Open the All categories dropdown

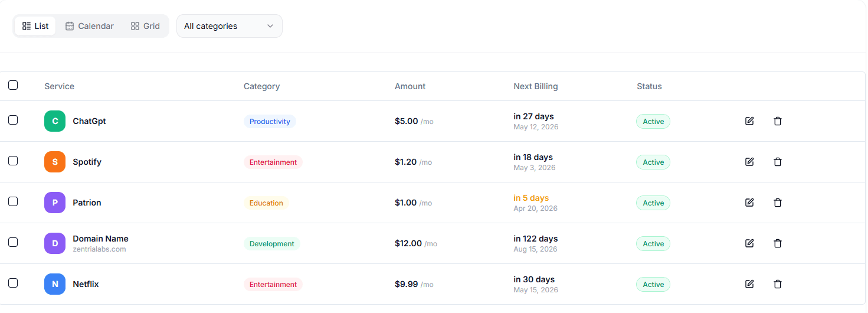(230, 26)
